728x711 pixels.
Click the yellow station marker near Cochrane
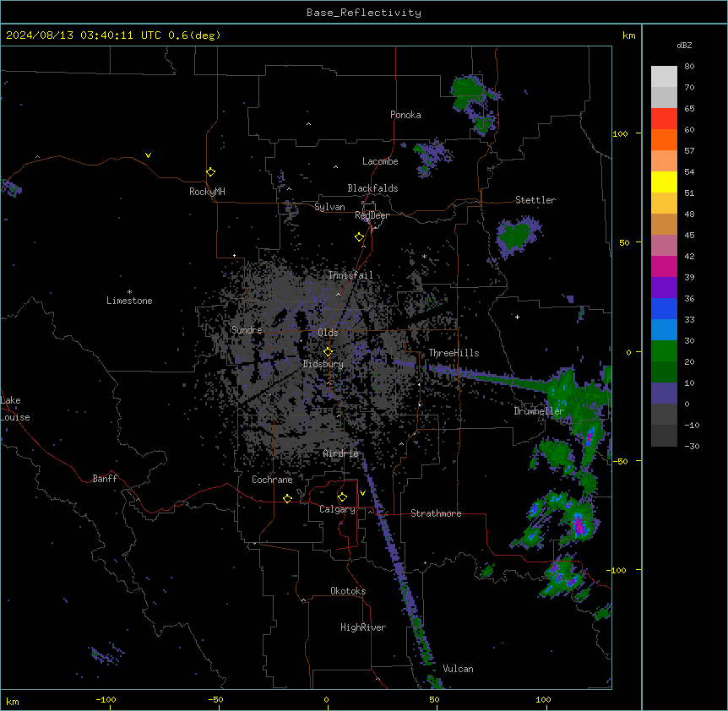287,498
